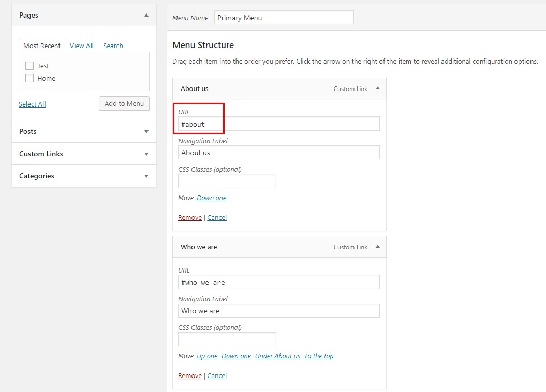Image resolution: width=546 pixels, height=392 pixels.
Task: Remove the Who we are menu item
Action: click(190, 375)
